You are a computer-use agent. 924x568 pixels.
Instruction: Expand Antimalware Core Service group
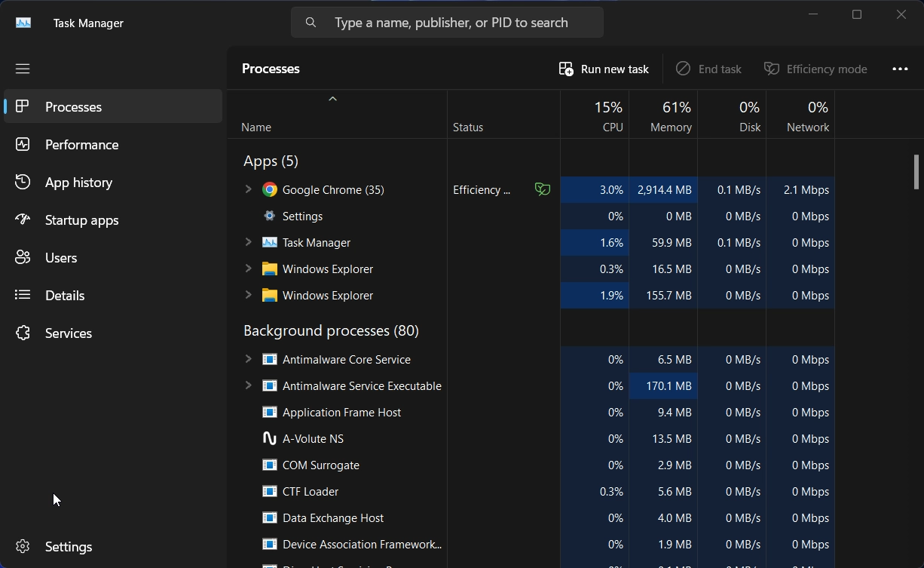click(x=248, y=359)
